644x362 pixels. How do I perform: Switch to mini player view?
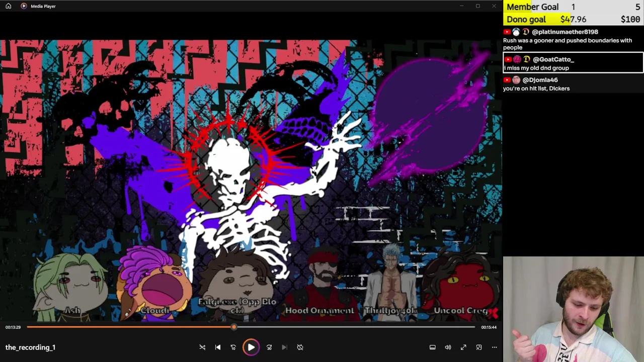click(x=479, y=347)
